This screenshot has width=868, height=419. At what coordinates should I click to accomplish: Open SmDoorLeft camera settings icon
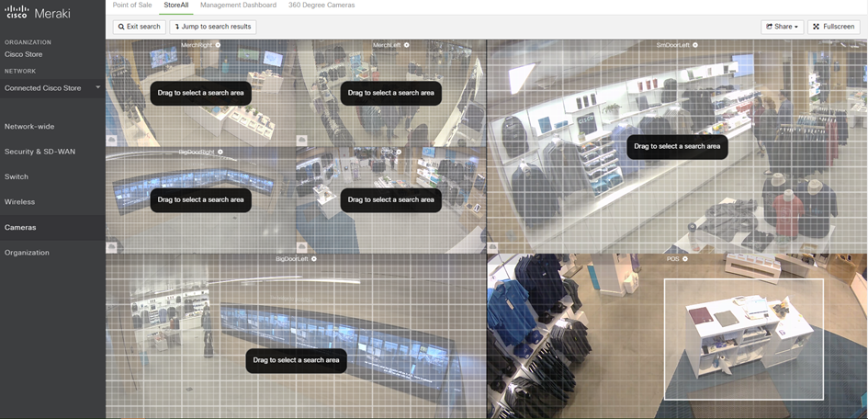[697, 45]
